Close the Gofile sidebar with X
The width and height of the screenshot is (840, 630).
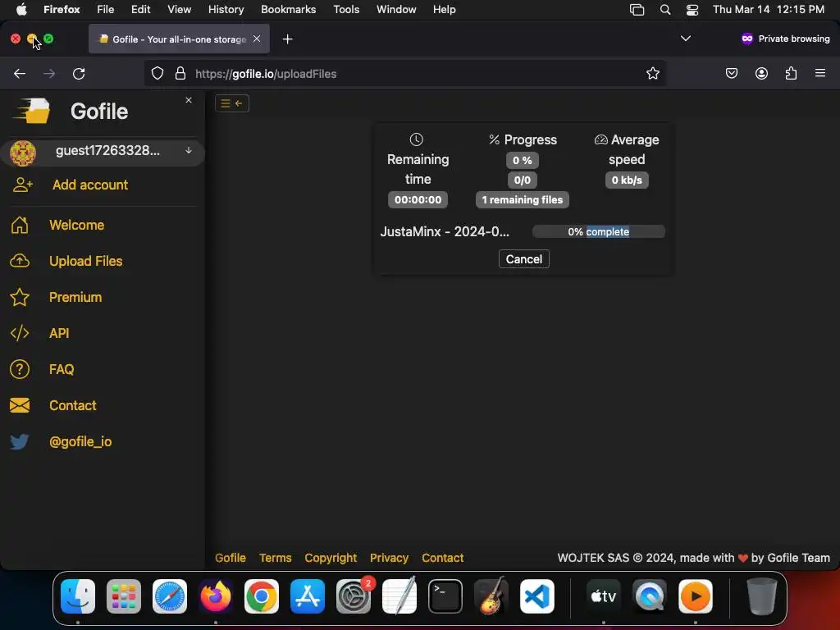(189, 100)
